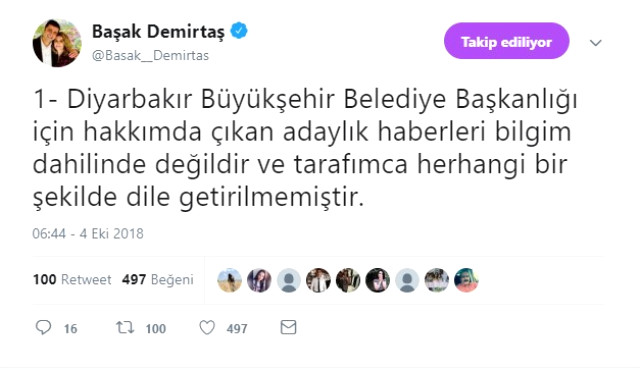The height and width of the screenshot is (370, 640).
Task: Toggle the Takip ediliyor follow button
Action: click(507, 41)
